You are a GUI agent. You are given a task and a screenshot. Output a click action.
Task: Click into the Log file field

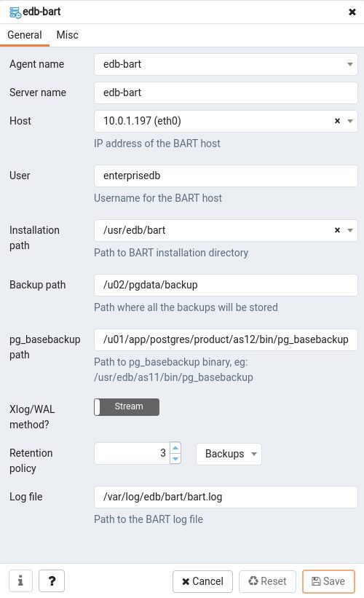(226, 497)
